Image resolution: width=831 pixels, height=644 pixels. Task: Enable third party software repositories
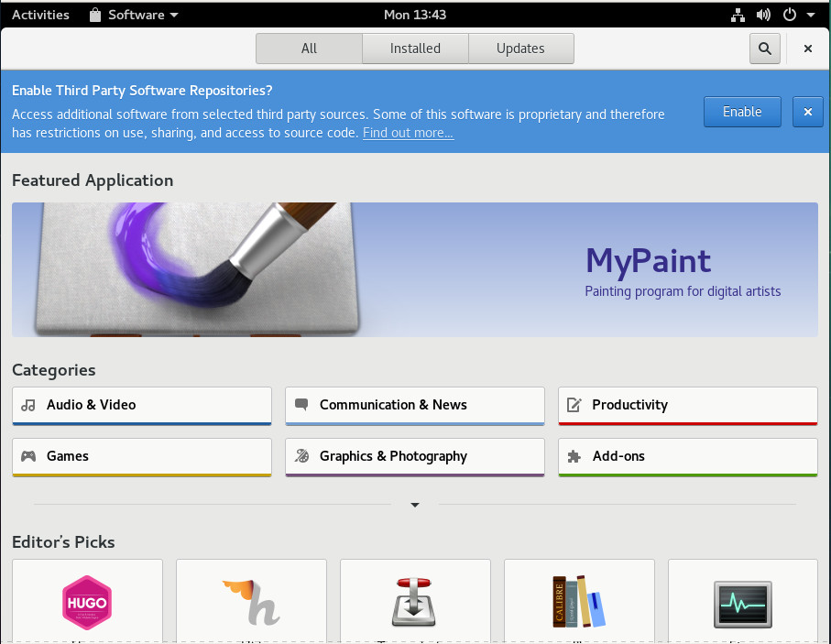(x=741, y=112)
